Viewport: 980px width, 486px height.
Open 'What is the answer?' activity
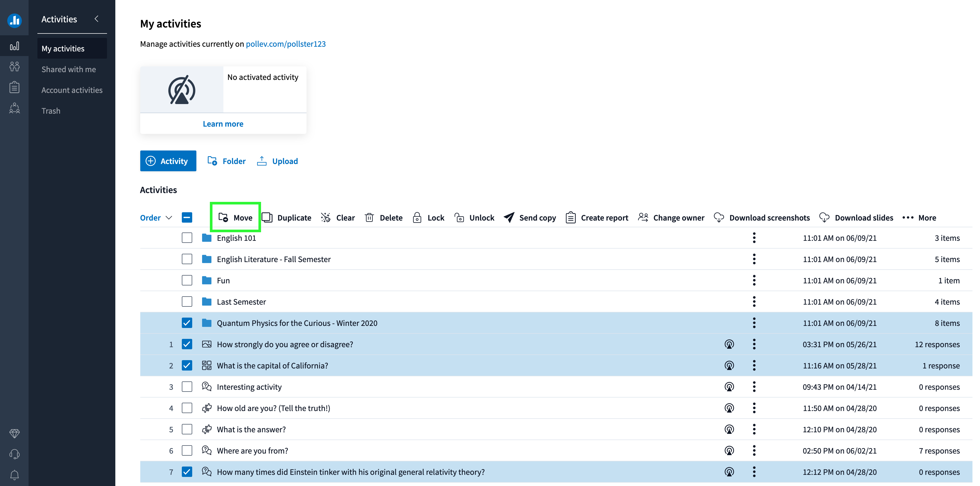(251, 429)
